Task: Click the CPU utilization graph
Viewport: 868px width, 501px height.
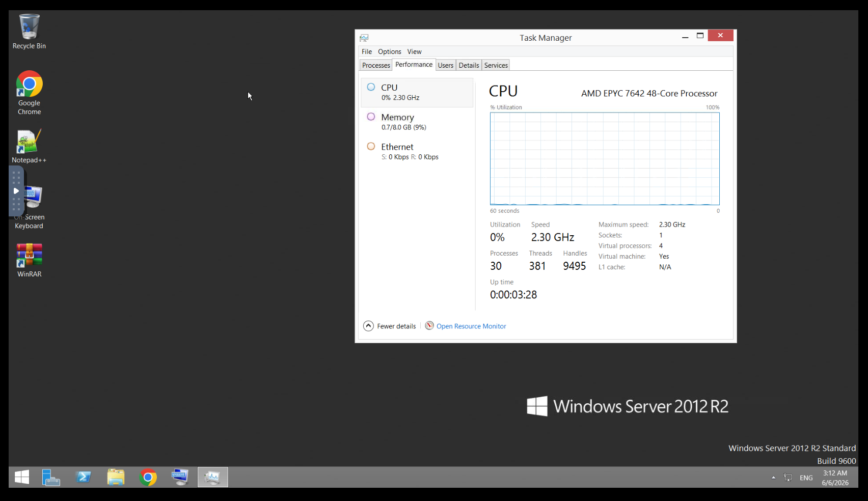Action: coord(605,159)
